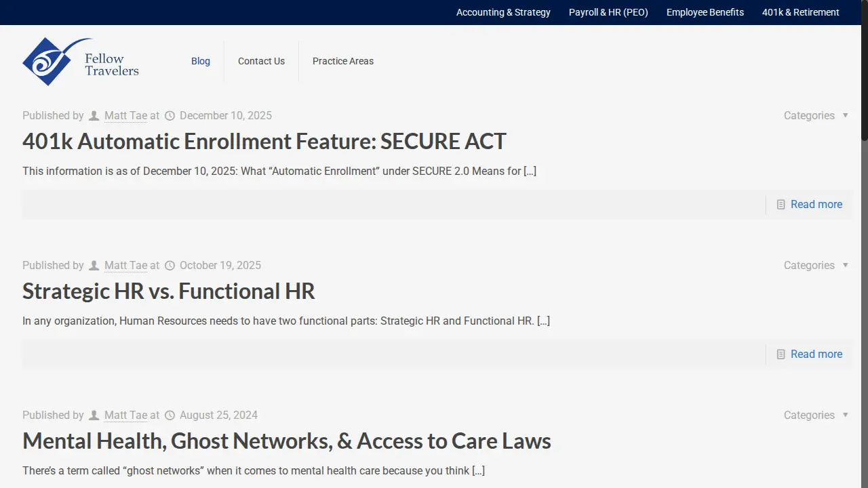This screenshot has width=868, height=488.
Task: Read more of the 401k Automatic Enrollment post
Action: (816, 205)
